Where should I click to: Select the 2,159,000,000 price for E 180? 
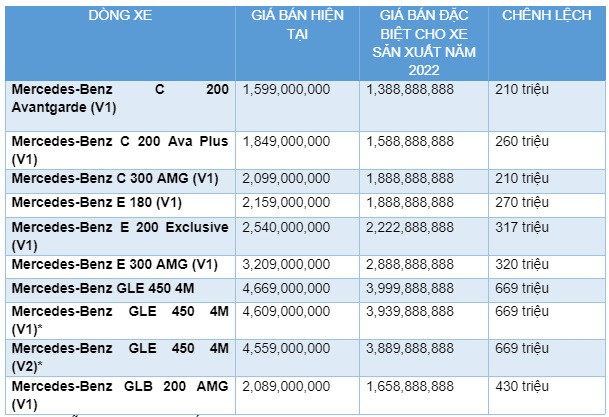[286, 203]
